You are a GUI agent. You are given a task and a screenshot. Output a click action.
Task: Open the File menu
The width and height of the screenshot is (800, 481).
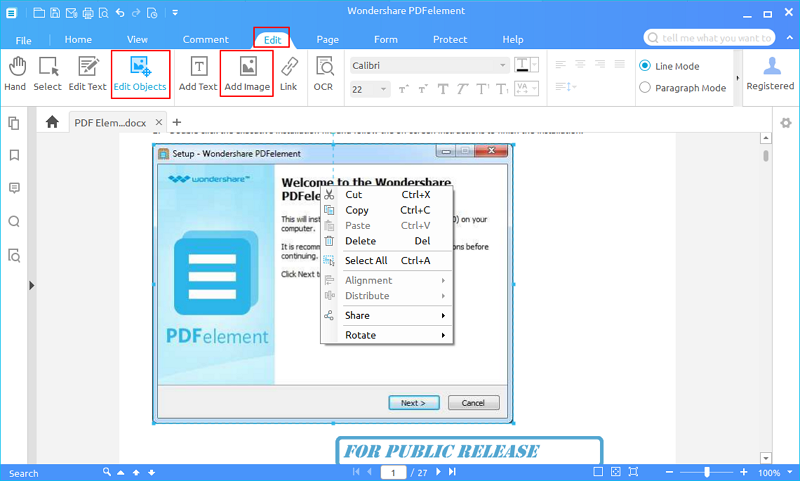click(23, 40)
